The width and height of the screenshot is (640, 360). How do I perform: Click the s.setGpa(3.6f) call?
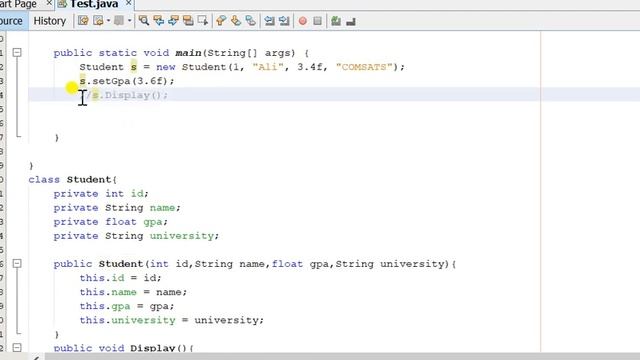[x=127, y=81]
